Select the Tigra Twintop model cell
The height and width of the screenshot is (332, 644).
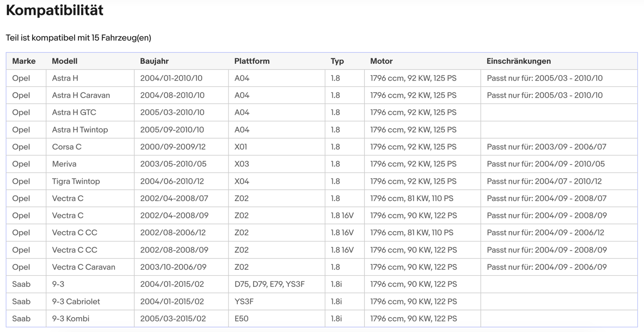pos(76,181)
